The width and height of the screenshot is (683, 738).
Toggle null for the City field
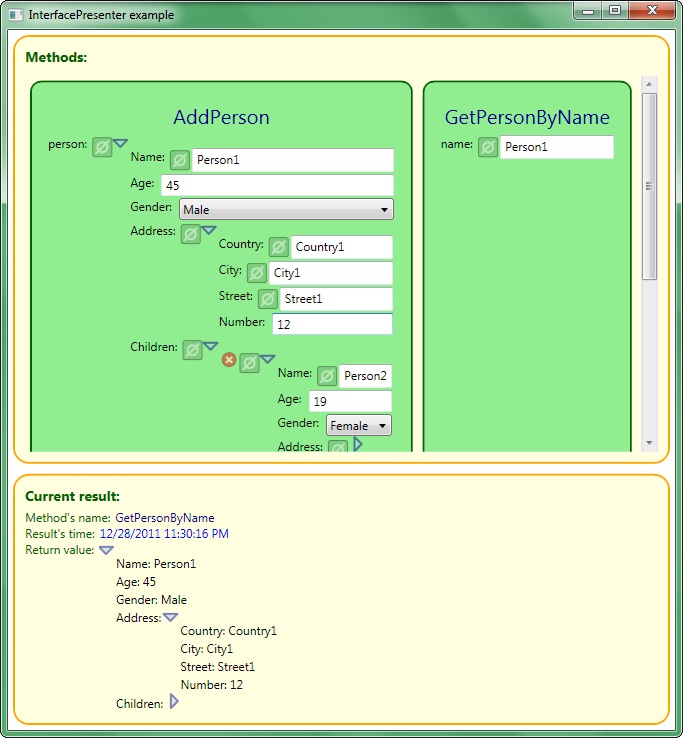[x=257, y=273]
